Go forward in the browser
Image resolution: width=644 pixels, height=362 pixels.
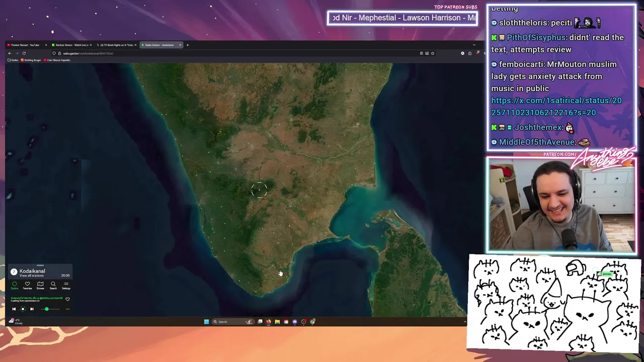(17, 53)
